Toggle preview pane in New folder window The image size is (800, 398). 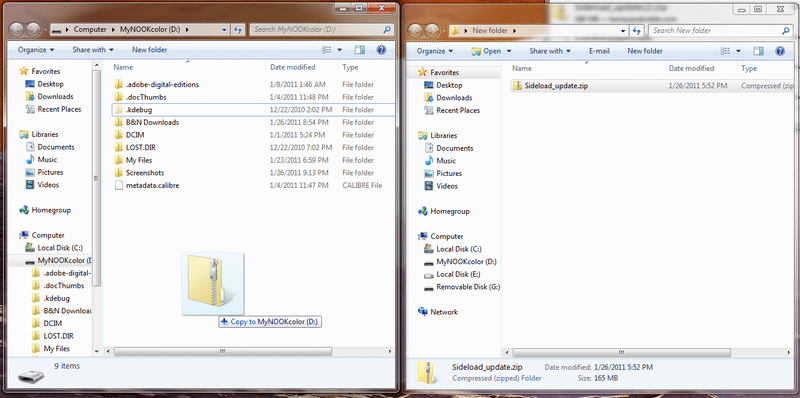759,51
